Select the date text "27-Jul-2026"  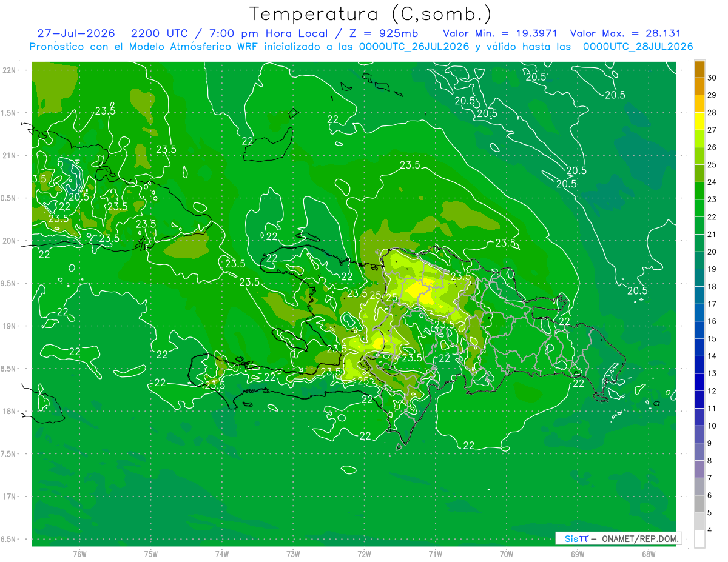tap(76, 33)
